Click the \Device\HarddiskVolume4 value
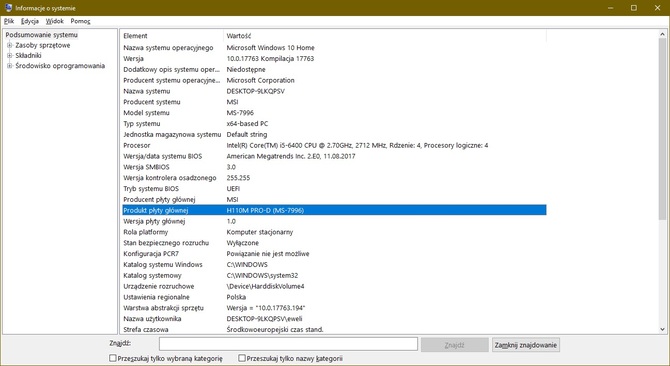 (265, 286)
